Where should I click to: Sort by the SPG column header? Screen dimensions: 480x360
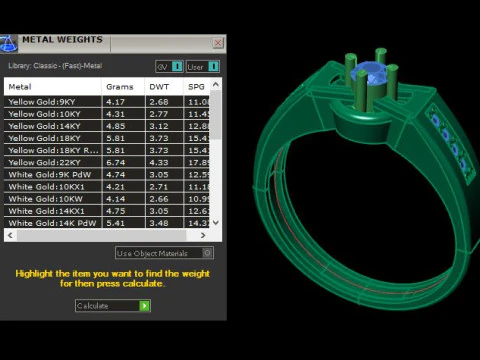197,87
